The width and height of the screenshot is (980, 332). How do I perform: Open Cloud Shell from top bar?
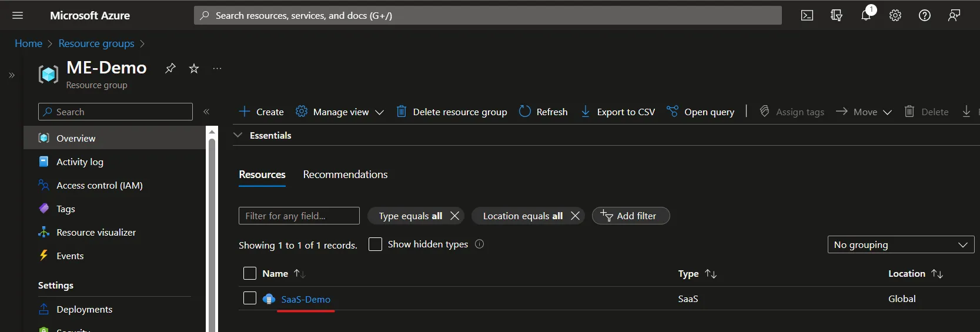pyautogui.click(x=807, y=15)
